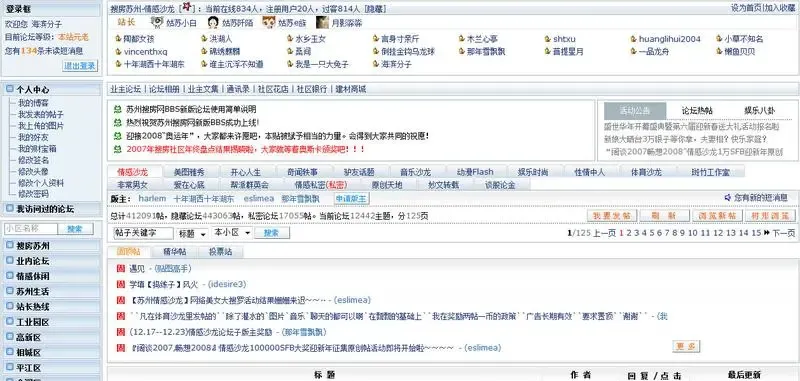
Task: Open the 社区银行 navigation link
Action: 312,89
